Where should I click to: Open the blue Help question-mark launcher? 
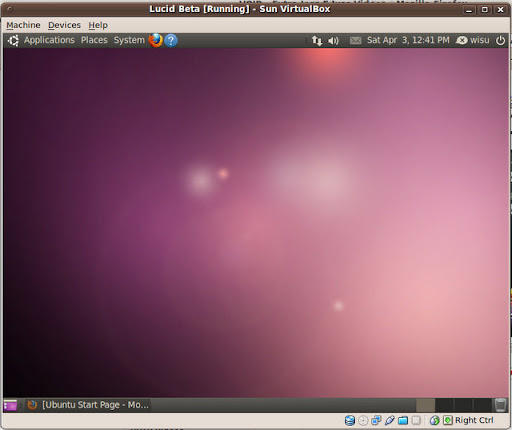click(171, 40)
